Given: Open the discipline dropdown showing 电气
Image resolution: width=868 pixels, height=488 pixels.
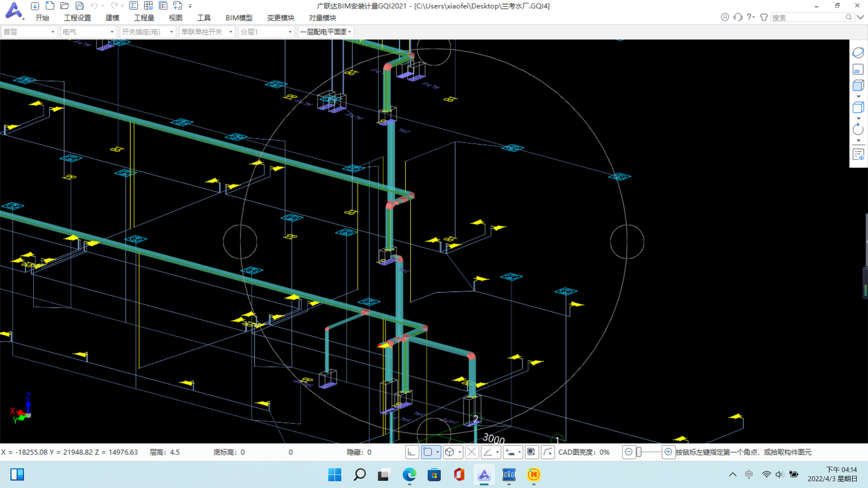Looking at the screenshot, I should pyautogui.click(x=88, y=32).
